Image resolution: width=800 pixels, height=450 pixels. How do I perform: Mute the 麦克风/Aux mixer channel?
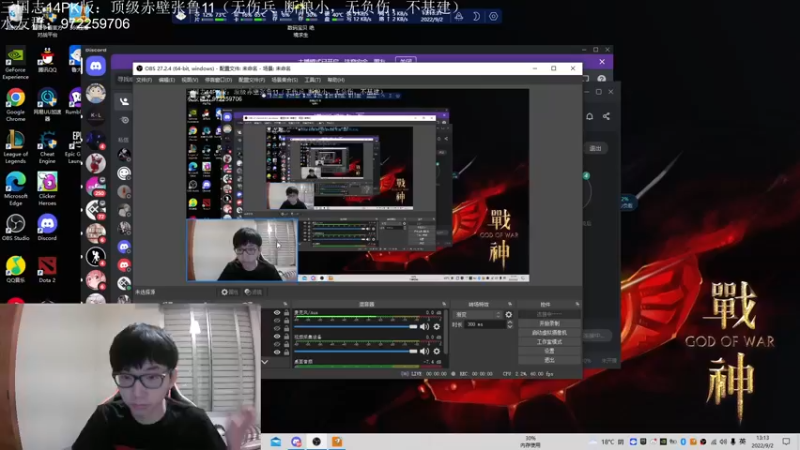(x=424, y=327)
